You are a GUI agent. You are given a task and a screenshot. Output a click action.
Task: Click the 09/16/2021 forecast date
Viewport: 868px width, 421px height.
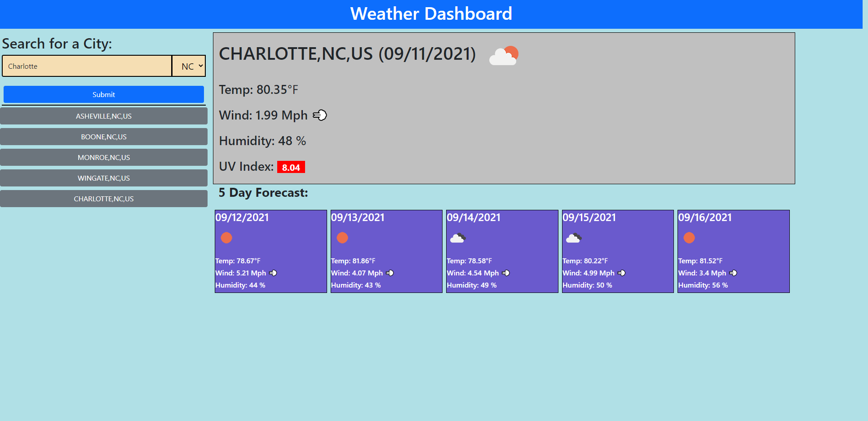(705, 217)
